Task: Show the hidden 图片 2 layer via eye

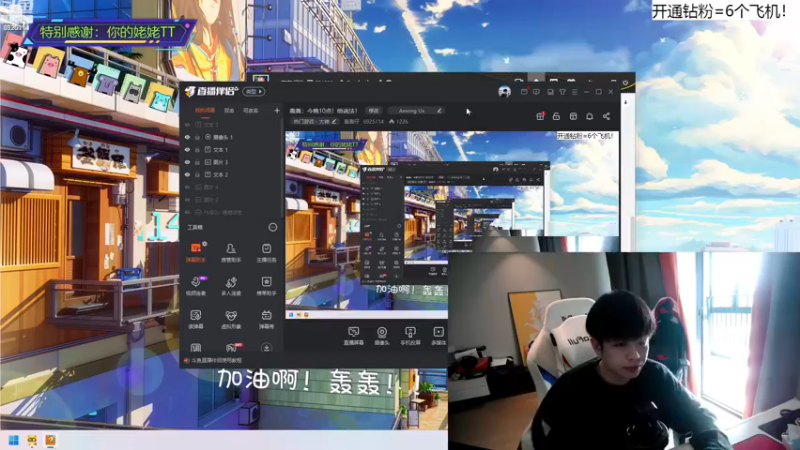Action: click(x=187, y=199)
